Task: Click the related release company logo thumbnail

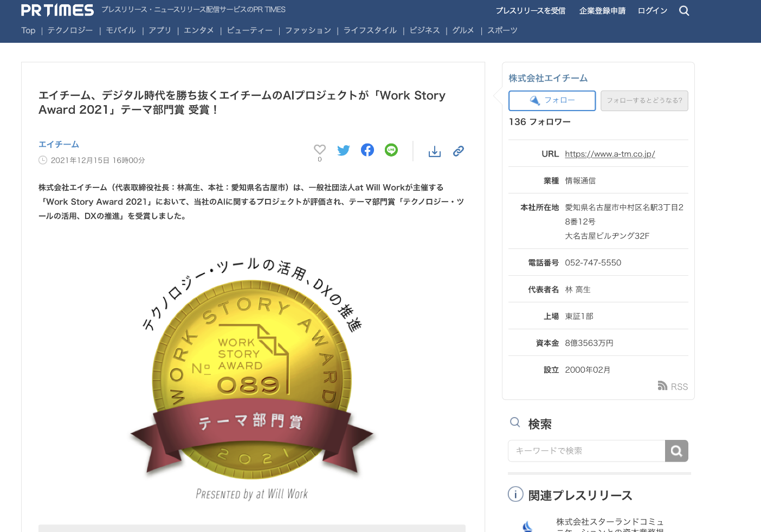Action: pyautogui.click(x=528, y=526)
